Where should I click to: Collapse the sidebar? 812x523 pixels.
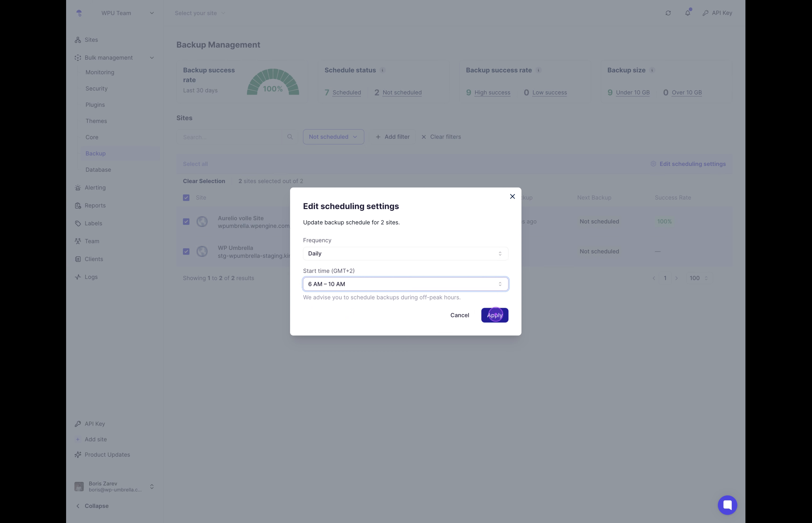tap(92, 506)
